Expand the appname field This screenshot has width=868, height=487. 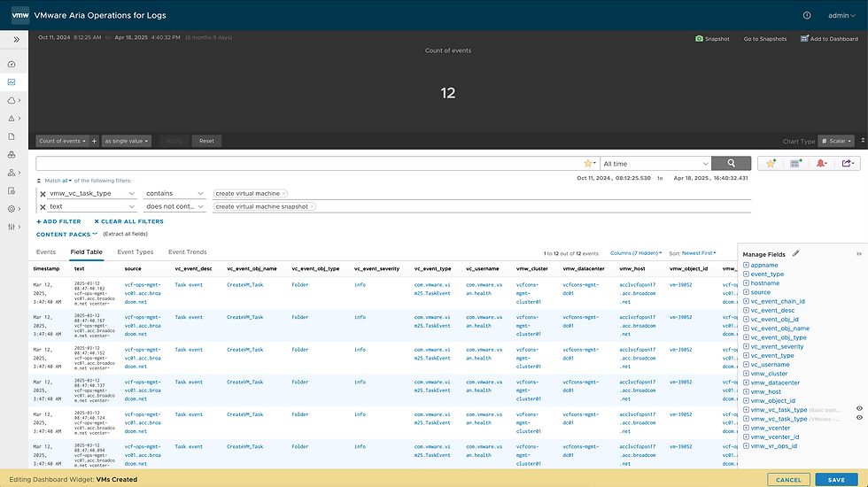[746, 265]
